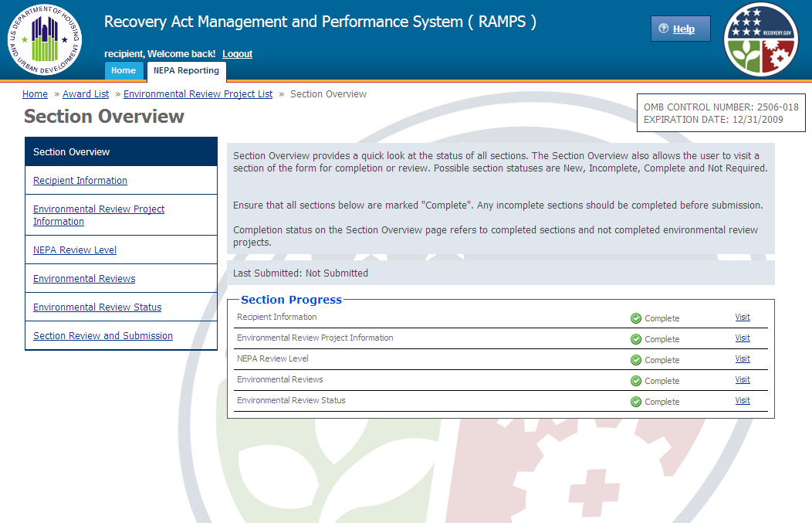Log out using the Logout link
Image resolution: width=812 pixels, height=523 pixels.
tap(237, 54)
